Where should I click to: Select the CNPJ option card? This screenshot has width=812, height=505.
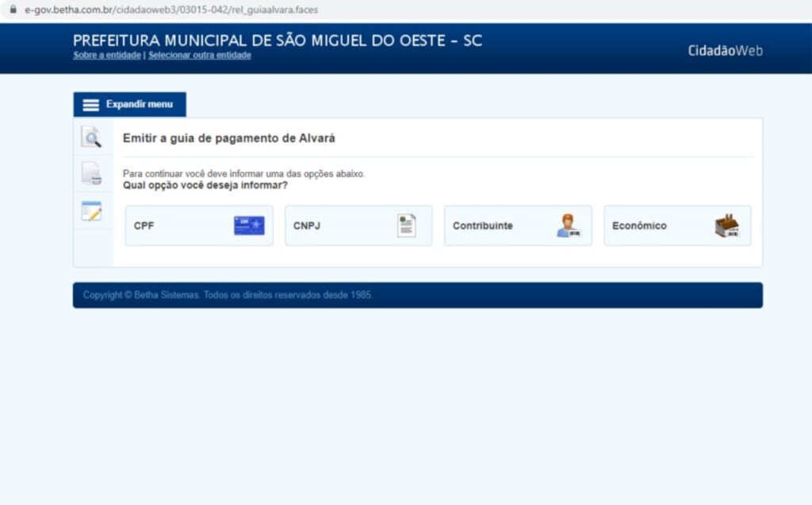click(358, 225)
